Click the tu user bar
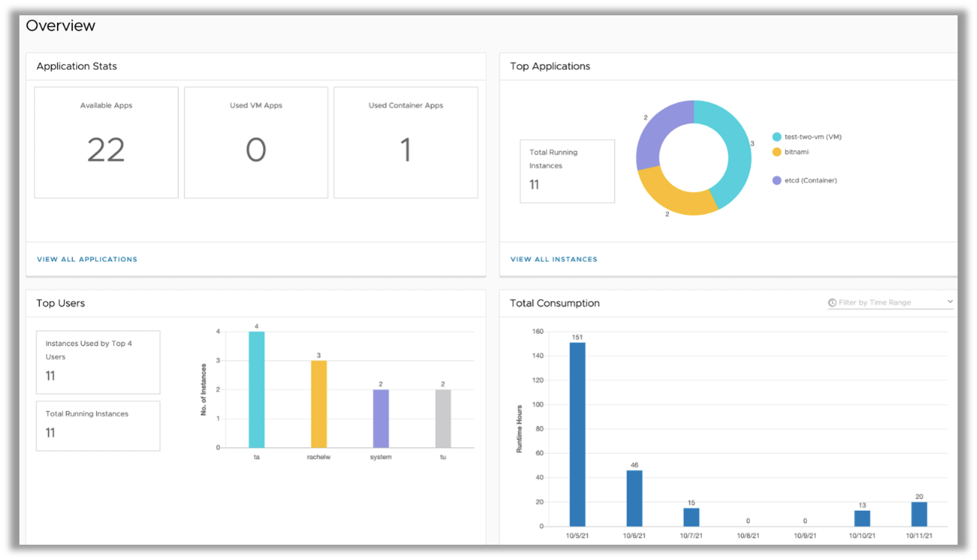 443,418
